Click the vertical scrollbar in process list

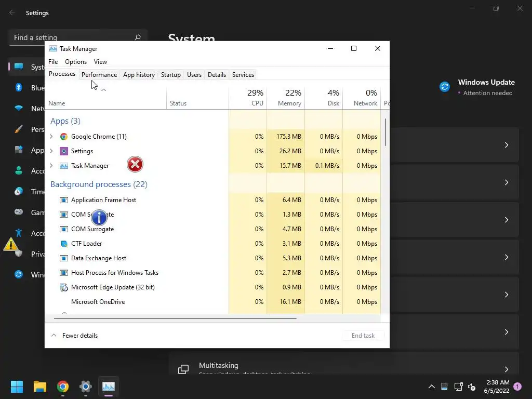[x=385, y=132]
